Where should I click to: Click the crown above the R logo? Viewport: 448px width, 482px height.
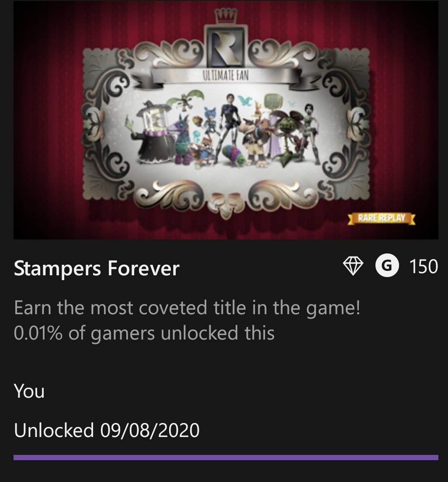226,16
